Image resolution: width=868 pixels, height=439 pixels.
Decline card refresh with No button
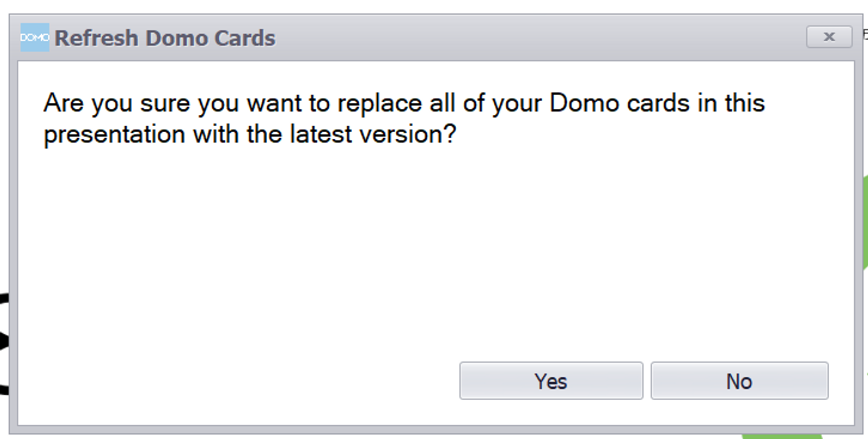[739, 380]
